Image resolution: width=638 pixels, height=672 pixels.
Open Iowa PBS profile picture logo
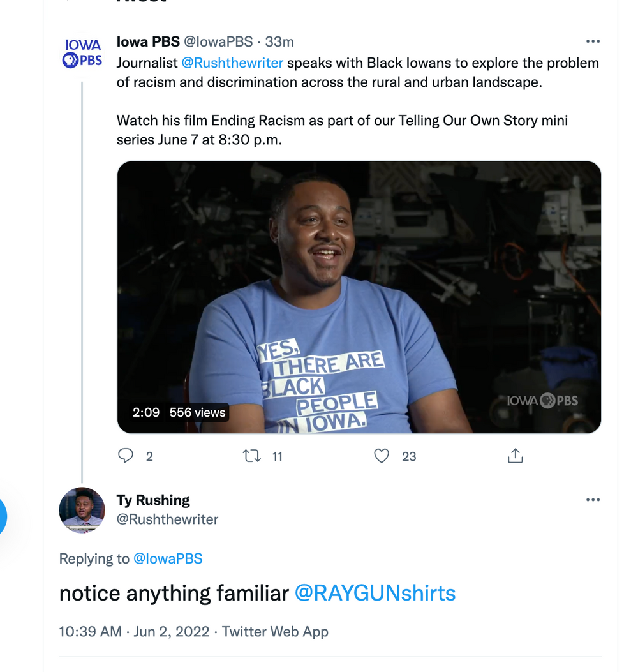click(82, 54)
